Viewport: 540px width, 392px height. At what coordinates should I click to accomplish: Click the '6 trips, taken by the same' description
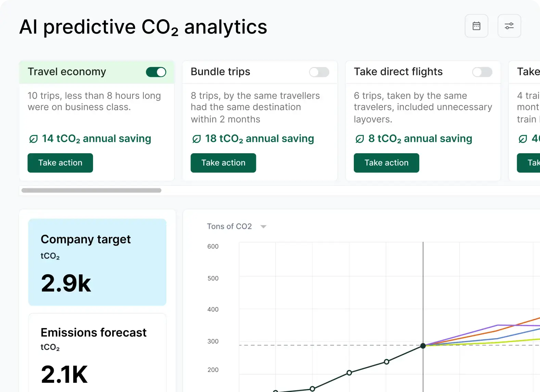pyautogui.click(x=423, y=107)
